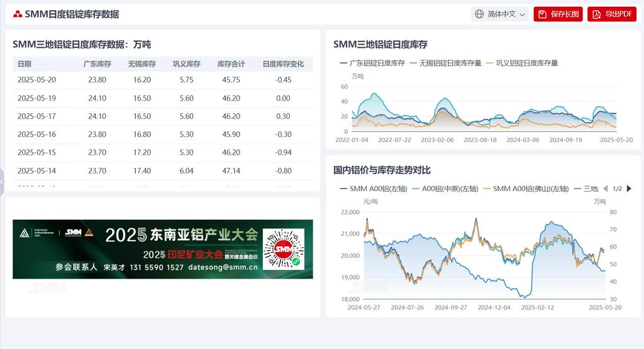Click the PDF icon in the 导出PDF button

(596, 14)
